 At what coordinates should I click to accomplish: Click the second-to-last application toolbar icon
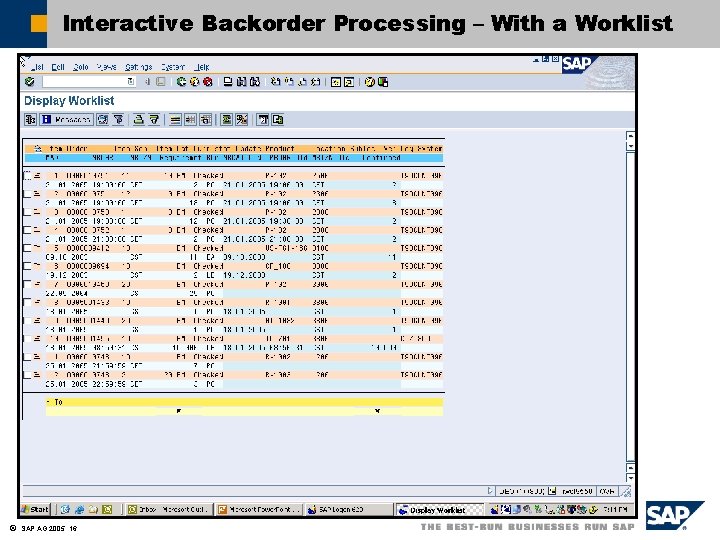(x=263, y=119)
